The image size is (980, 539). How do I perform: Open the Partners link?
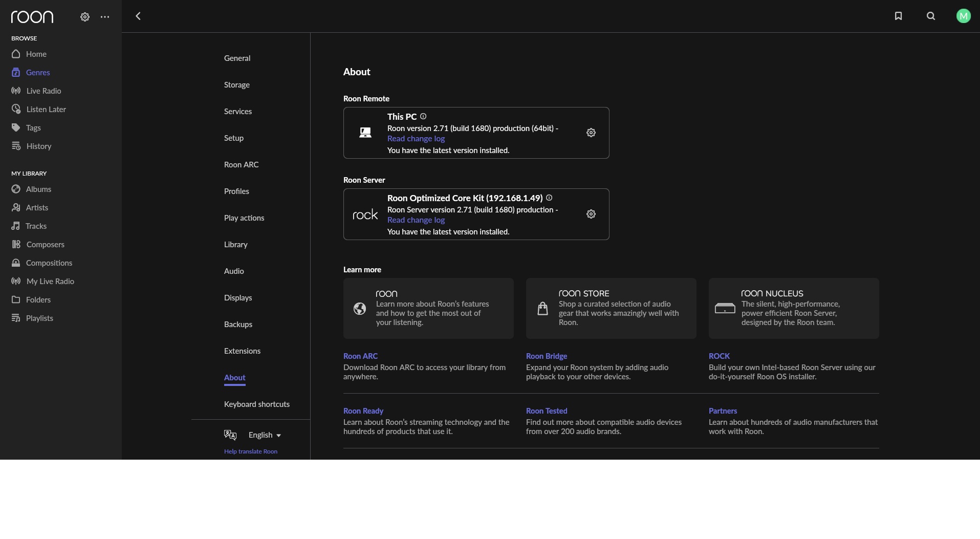click(x=723, y=411)
